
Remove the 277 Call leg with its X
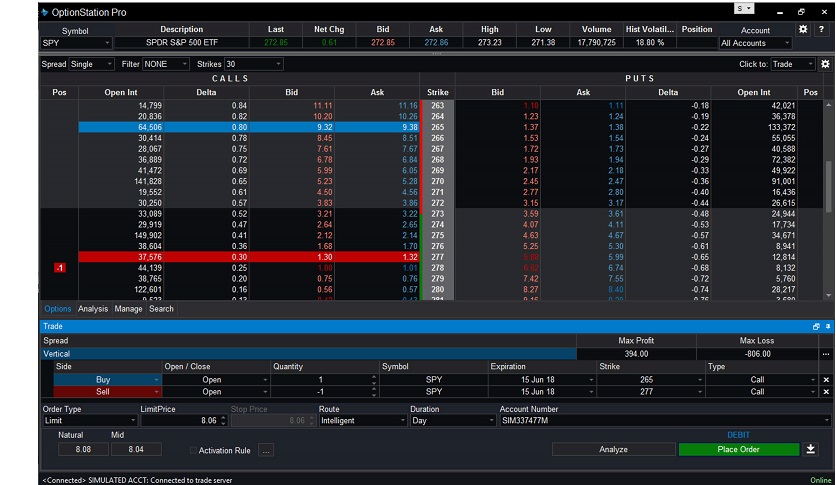coord(826,392)
